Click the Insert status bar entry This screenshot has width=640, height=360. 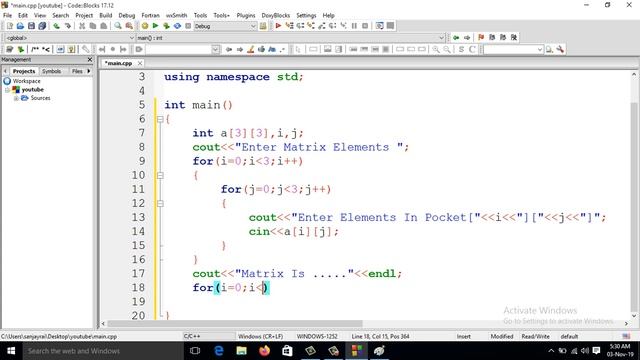pos(463,336)
